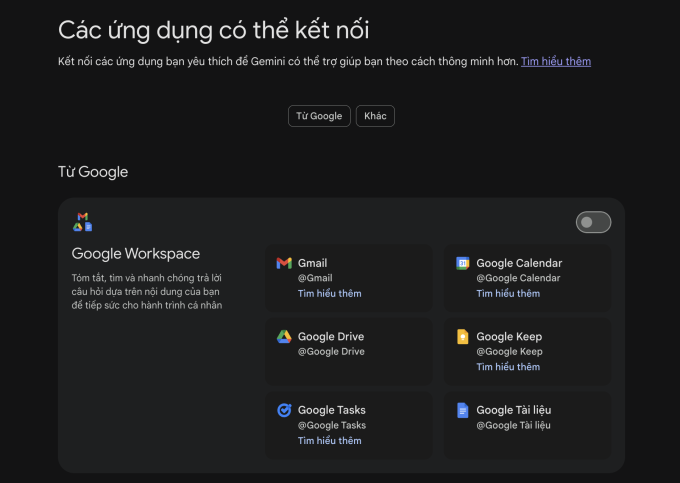The height and width of the screenshot is (483, 680).
Task: Open "Tìm hiểu thêm" under Google Keep
Action: 508,367
